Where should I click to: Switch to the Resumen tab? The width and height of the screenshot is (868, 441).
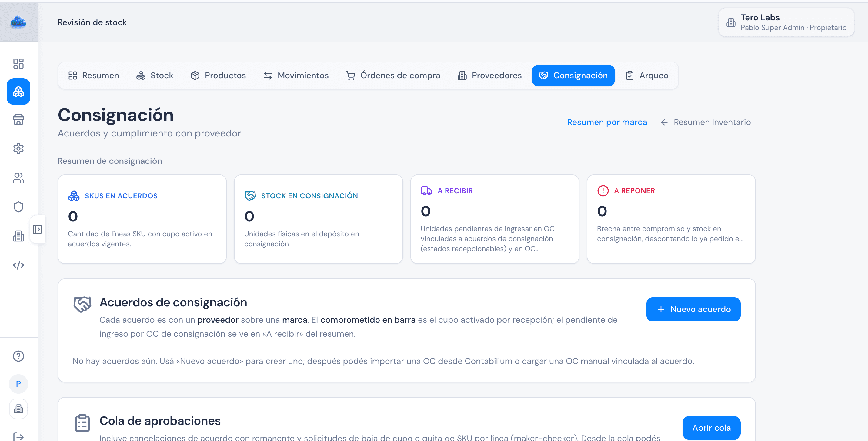(x=94, y=76)
